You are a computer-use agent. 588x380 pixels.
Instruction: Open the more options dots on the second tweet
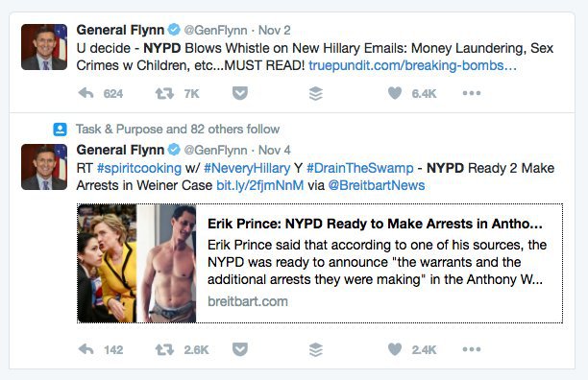click(x=472, y=349)
